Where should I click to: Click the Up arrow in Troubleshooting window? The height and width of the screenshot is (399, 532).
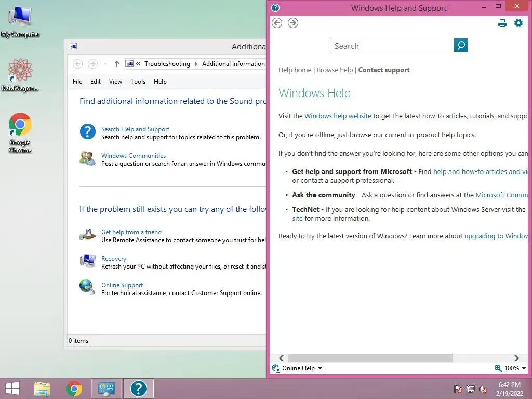tap(117, 64)
